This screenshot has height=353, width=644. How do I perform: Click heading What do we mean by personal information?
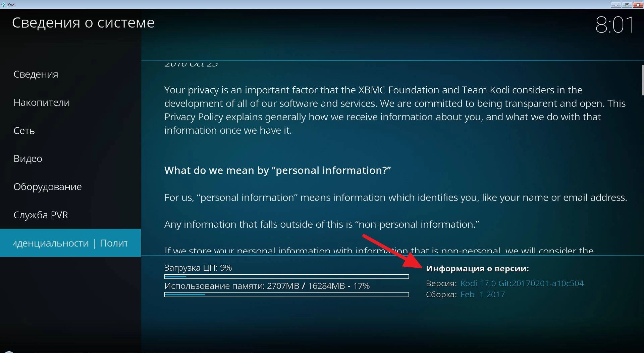pyautogui.click(x=278, y=171)
